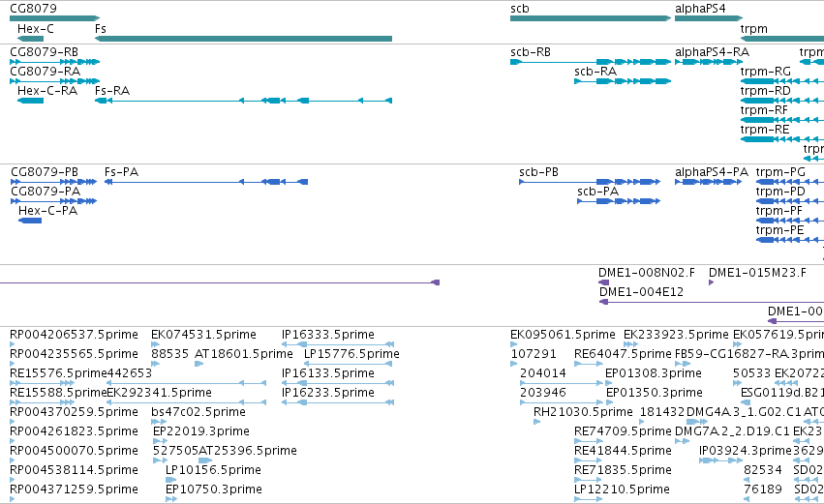Open the trpm-RE transcript label
The image size is (824, 504).
tap(765, 130)
